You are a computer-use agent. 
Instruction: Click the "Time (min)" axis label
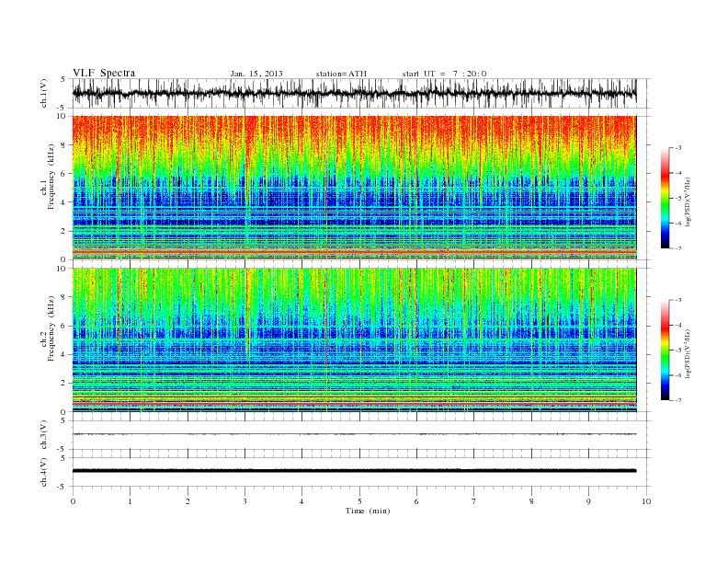pos(368,511)
